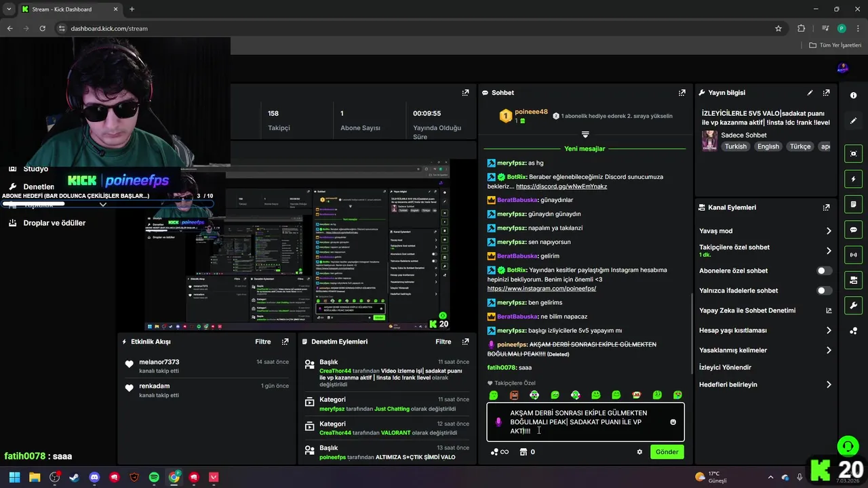The height and width of the screenshot is (488, 868).
Task: Enable Yalnızca ifadelerle sohbet switch
Action: pyautogui.click(x=824, y=291)
